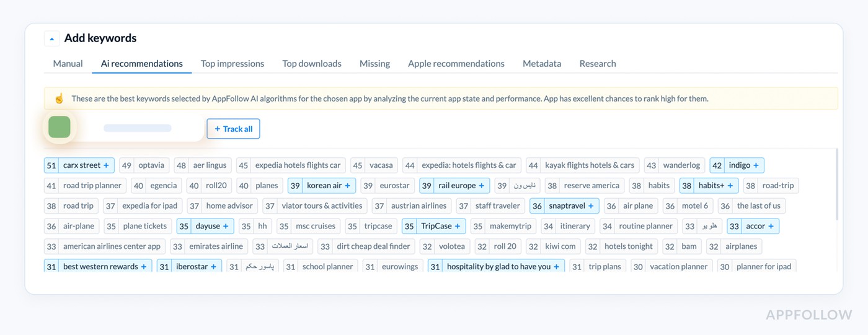
Task: Select hotels tonight keyword
Action: 621,246
